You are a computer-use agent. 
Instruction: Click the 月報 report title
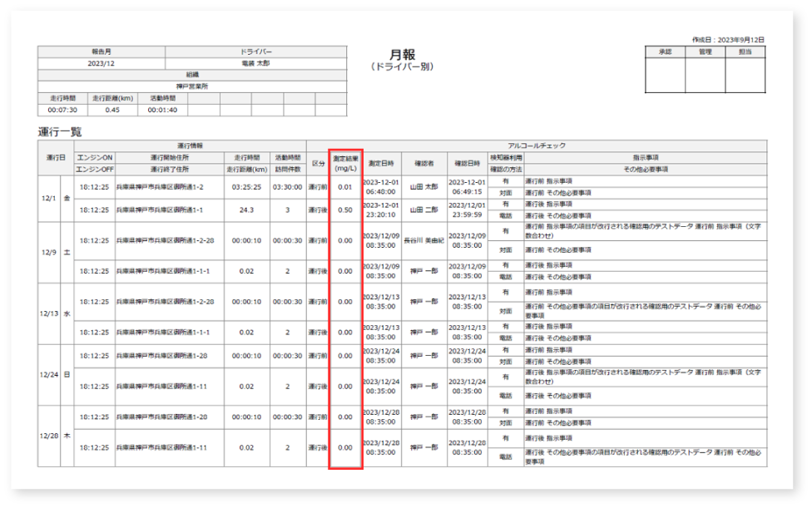[x=403, y=54]
